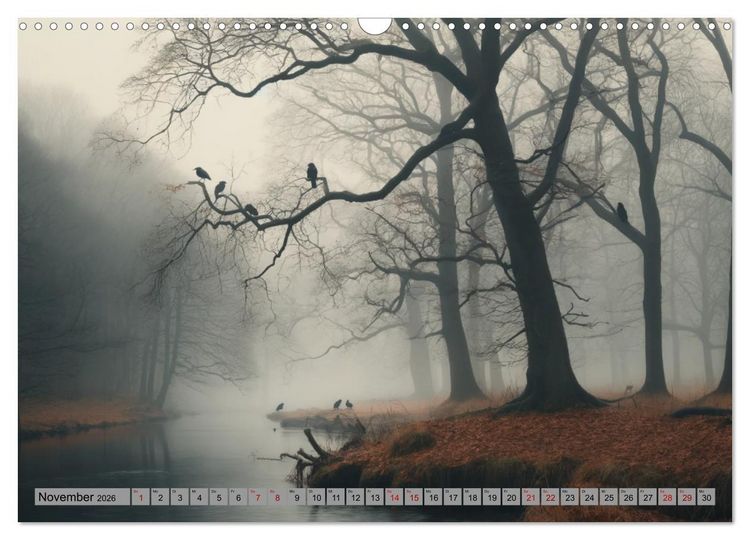Image resolution: width=750 pixels, height=540 pixels.
Task: Select day 18 in the date row
Action: (473, 497)
